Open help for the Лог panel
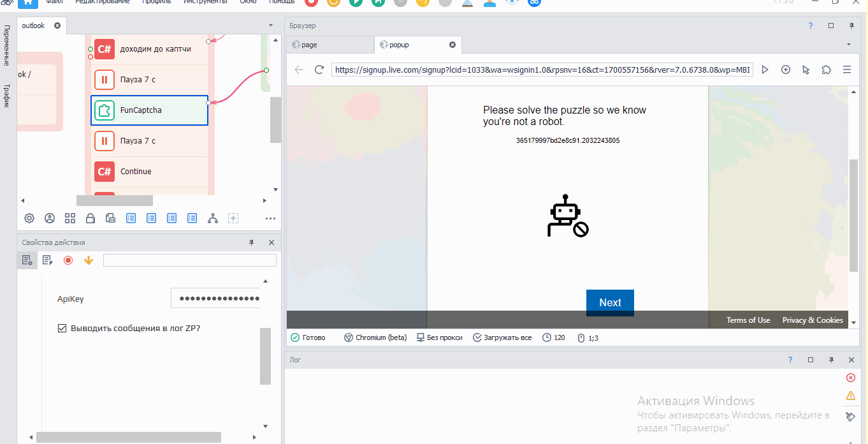Screen dimensions: 868x444 (x=790, y=360)
